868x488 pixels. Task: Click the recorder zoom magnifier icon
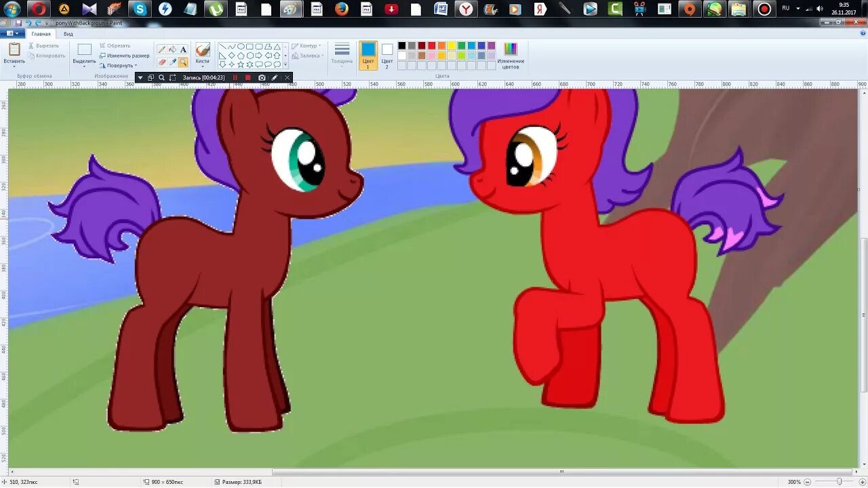161,78
